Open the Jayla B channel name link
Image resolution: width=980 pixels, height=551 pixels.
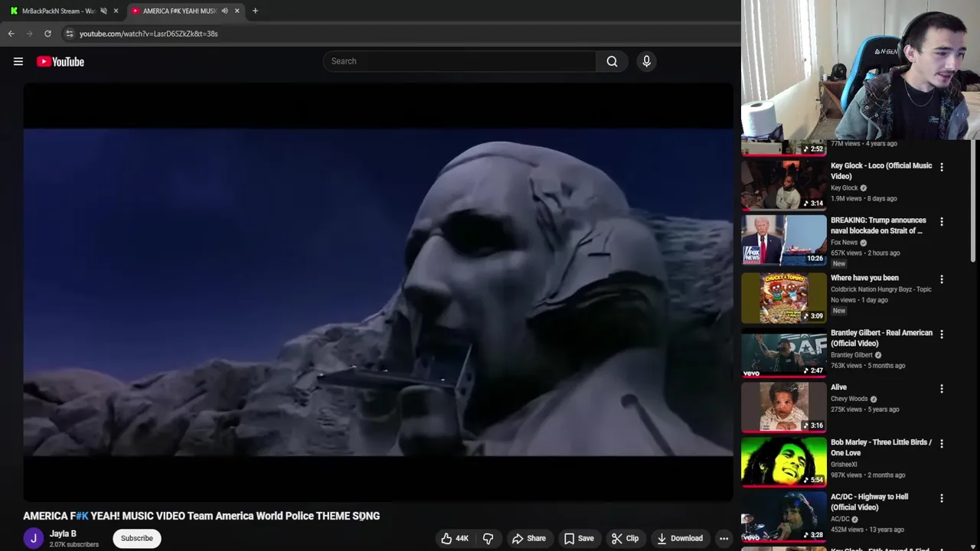(x=63, y=533)
